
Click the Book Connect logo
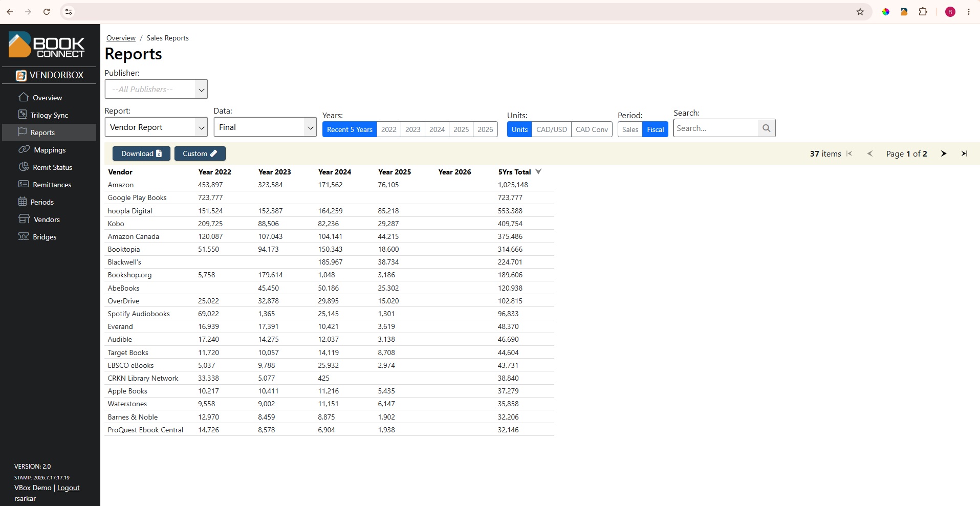[47, 45]
